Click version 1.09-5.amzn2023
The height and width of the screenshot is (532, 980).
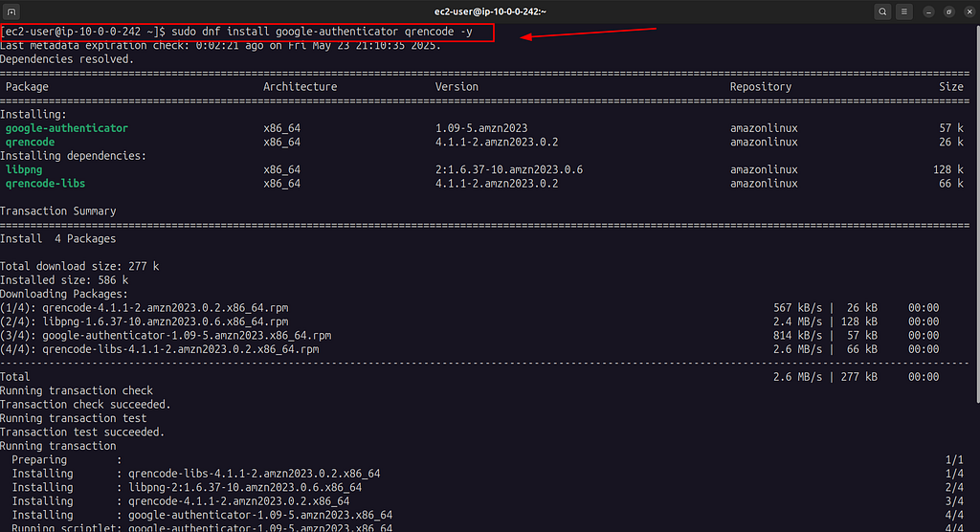481,128
